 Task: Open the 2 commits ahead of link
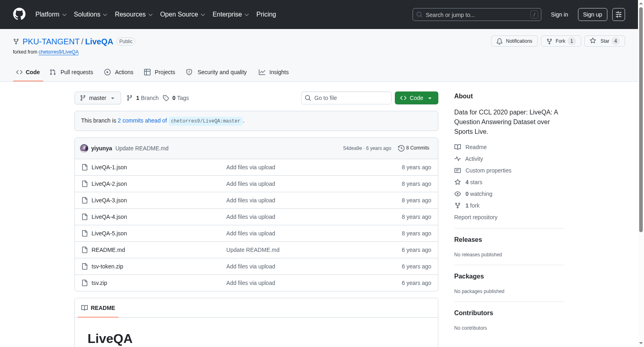142,121
